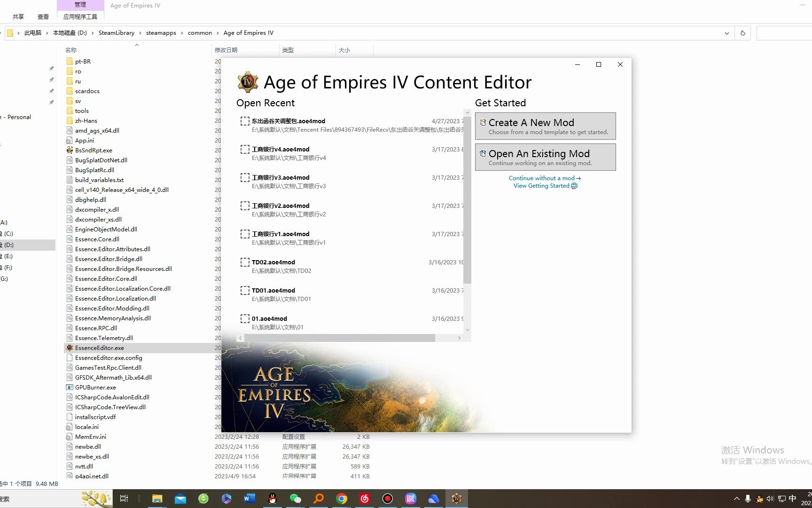Select installscript.vdf file
Viewport: 812px width, 508px height.
pos(95,417)
